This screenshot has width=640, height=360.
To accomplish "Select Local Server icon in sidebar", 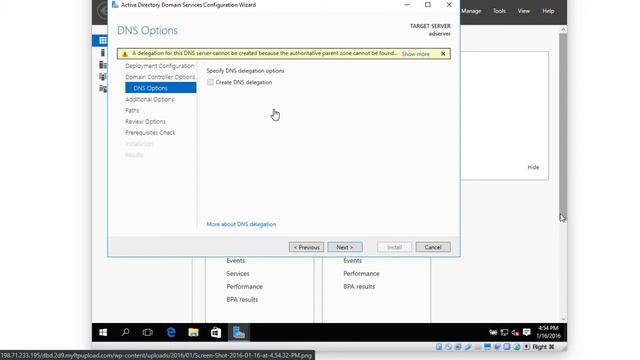I will pos(102,53).
